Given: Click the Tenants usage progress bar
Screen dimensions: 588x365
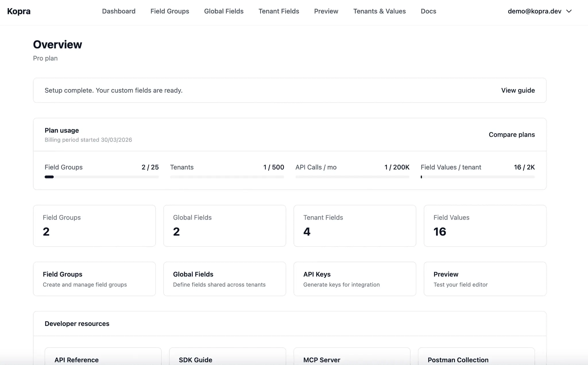Looking at the screenshot, I should (x=227, y=177).
